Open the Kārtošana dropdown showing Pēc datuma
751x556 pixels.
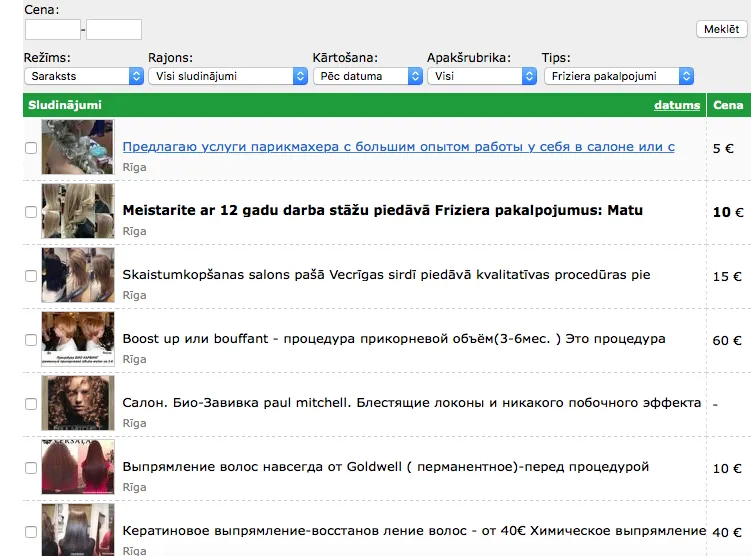click(x=368, y=76)
